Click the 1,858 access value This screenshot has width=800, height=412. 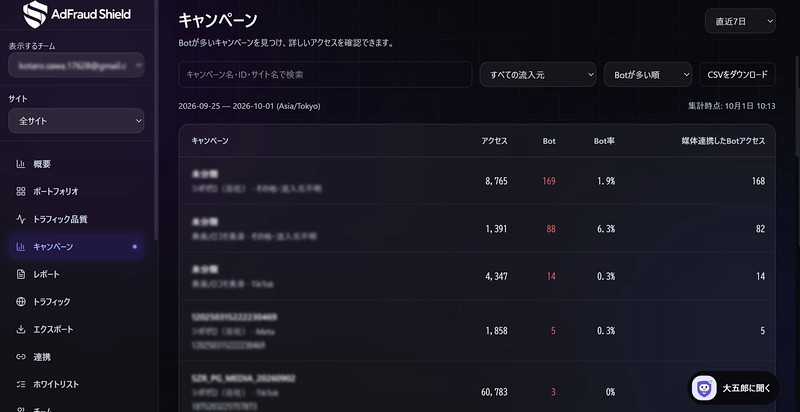pos(496,331)
